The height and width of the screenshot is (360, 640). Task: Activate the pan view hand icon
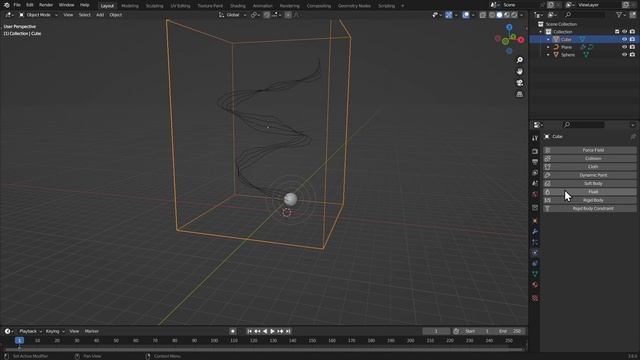pyautogui.click(x=520, y=71)
